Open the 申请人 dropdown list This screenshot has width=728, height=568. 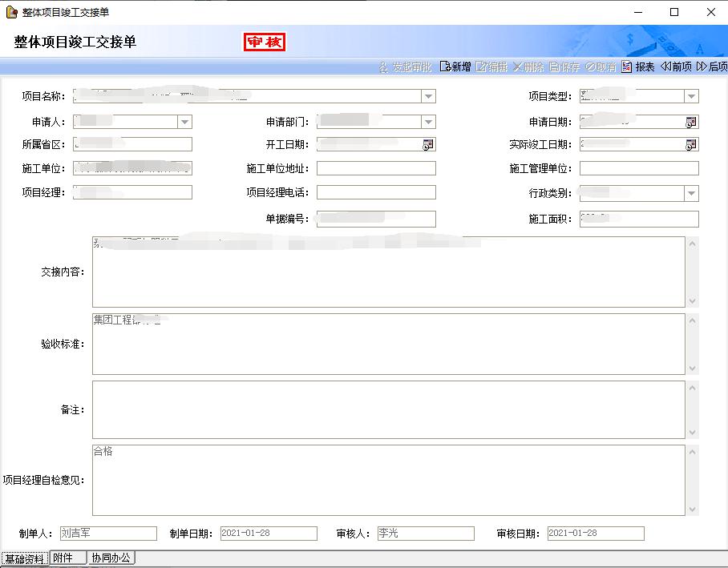pyautogui.click(x=185, y=122)
